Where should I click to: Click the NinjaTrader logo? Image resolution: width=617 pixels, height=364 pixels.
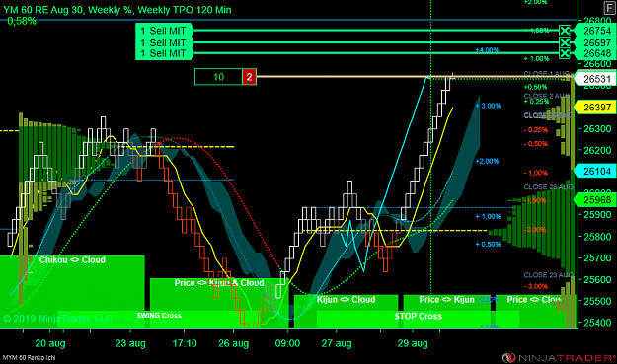tap(559, 358)
